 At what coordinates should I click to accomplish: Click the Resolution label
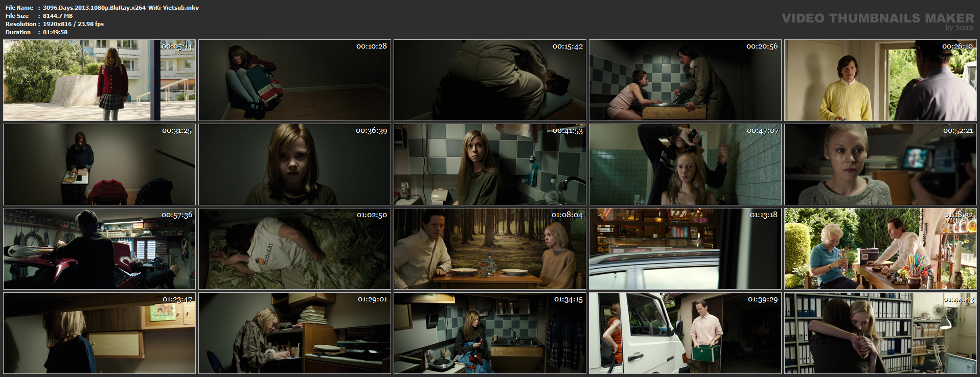tap(21, 24)
